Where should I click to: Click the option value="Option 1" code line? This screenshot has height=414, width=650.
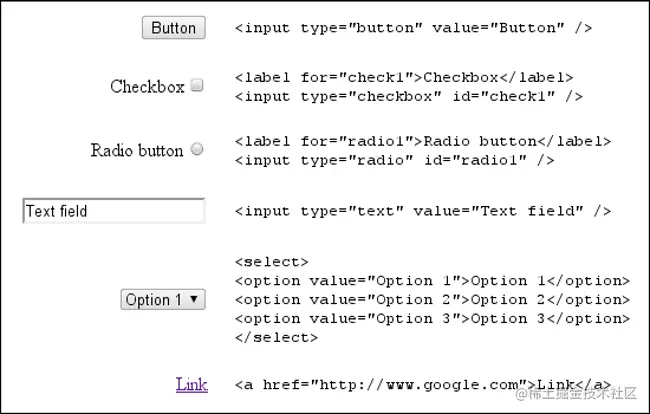[432, 281]
